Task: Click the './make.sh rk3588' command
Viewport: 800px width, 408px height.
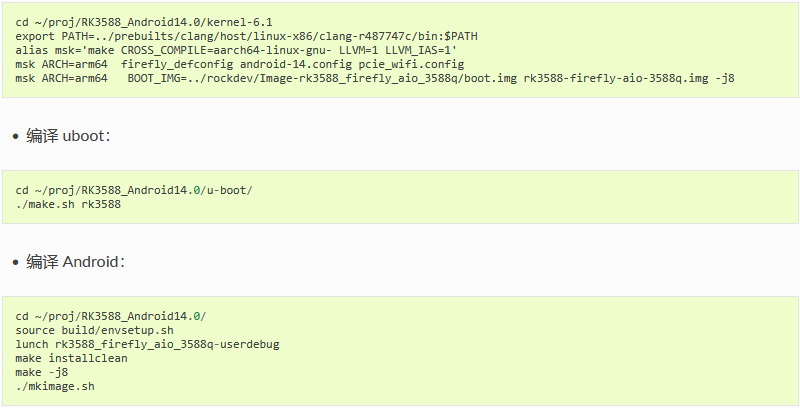Action: pyautogui.click(x=68, y=205)
